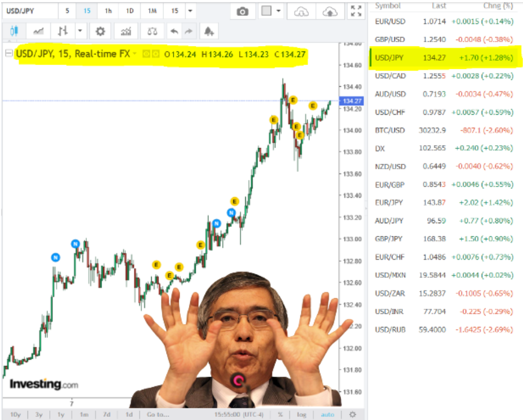Click the Go to... button
Viewport: 523px width, 420px height.
158,414
